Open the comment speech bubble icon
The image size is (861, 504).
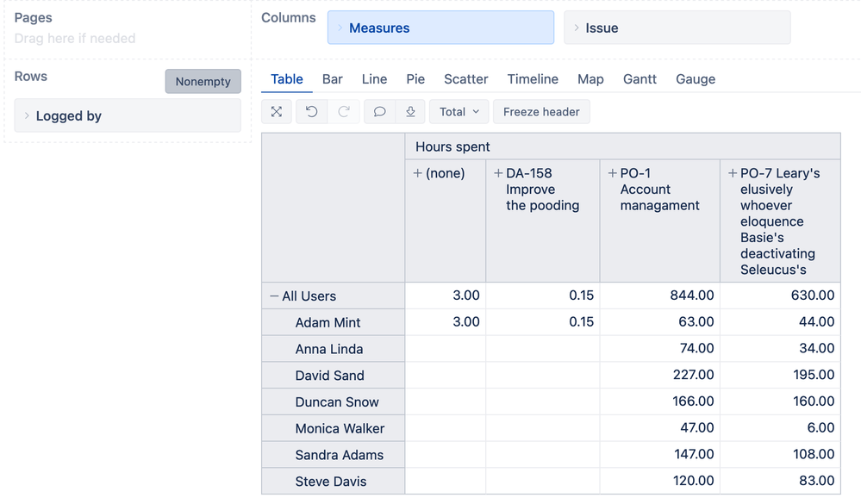[x=379, y=112]
